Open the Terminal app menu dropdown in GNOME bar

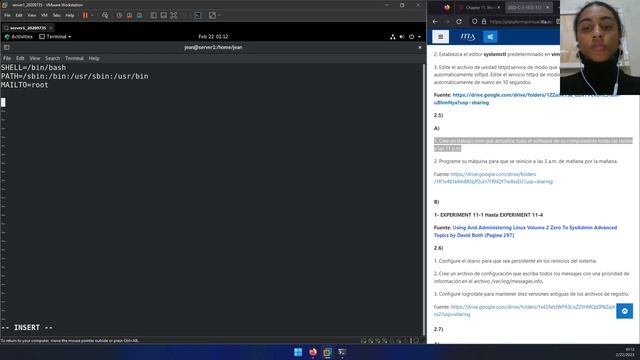55,36
